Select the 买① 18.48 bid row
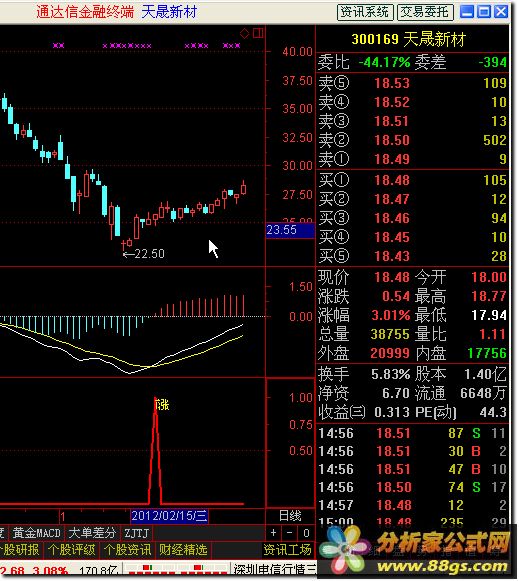This screenshot has width=519, height=581. 412,180
